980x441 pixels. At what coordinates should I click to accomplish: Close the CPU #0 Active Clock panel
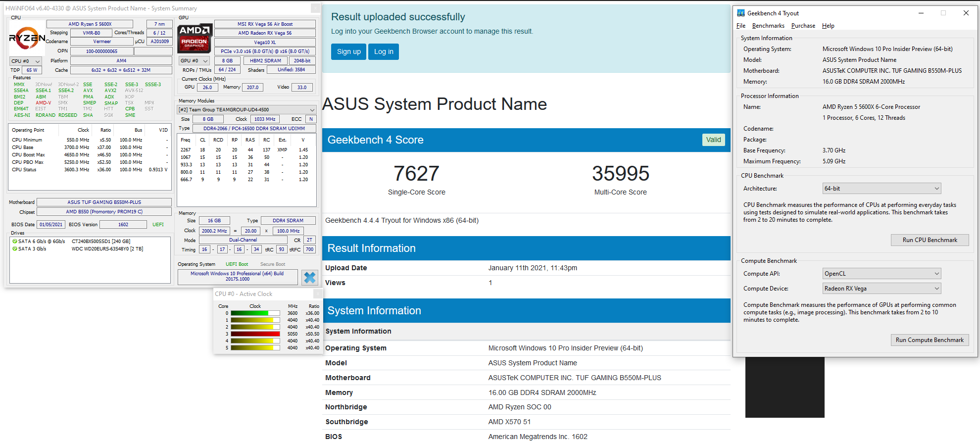pyautogui.click(x=318, y=294)
